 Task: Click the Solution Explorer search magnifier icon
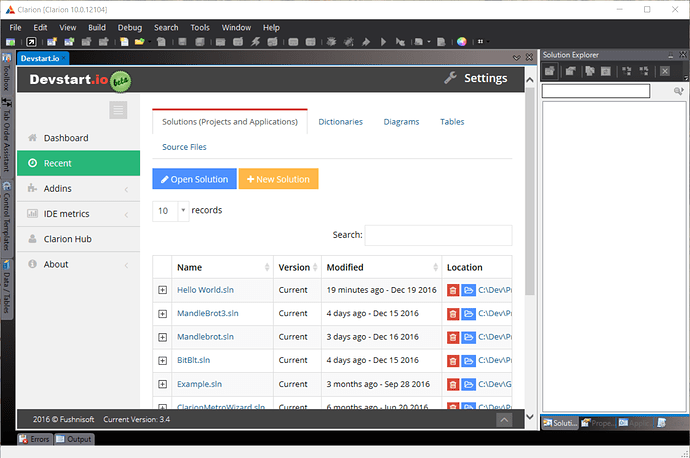pyautogui.click(x=678, y=91)
